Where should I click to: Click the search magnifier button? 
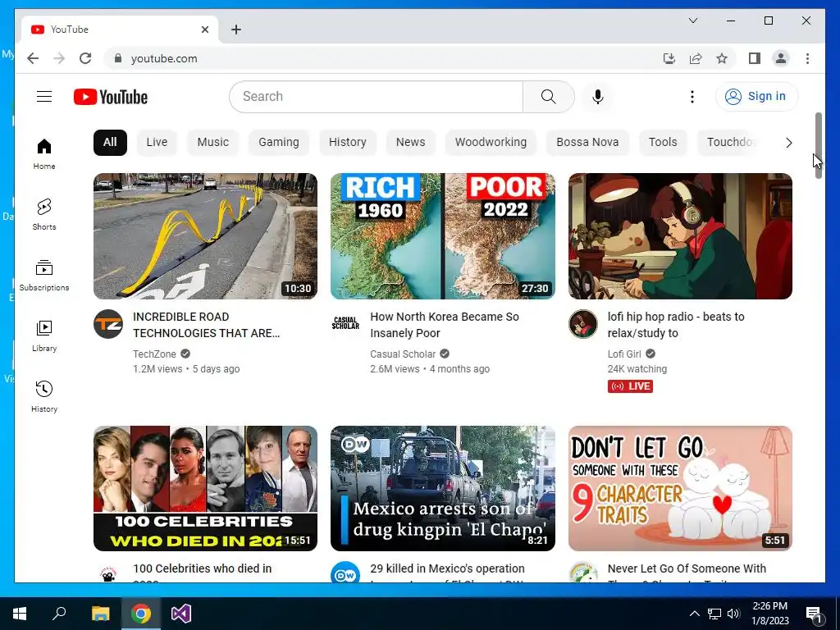tap(548, 97)
